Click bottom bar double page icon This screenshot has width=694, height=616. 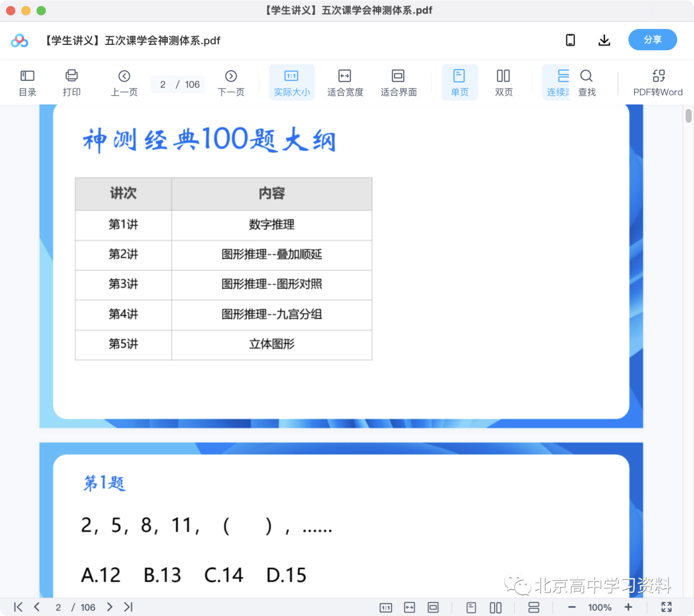pyautogui.click(x=495, y=608)
